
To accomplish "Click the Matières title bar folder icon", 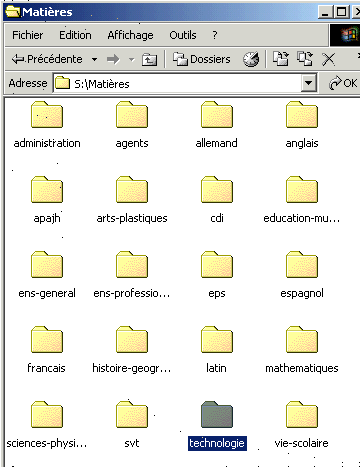I will [x=13, y=12].
